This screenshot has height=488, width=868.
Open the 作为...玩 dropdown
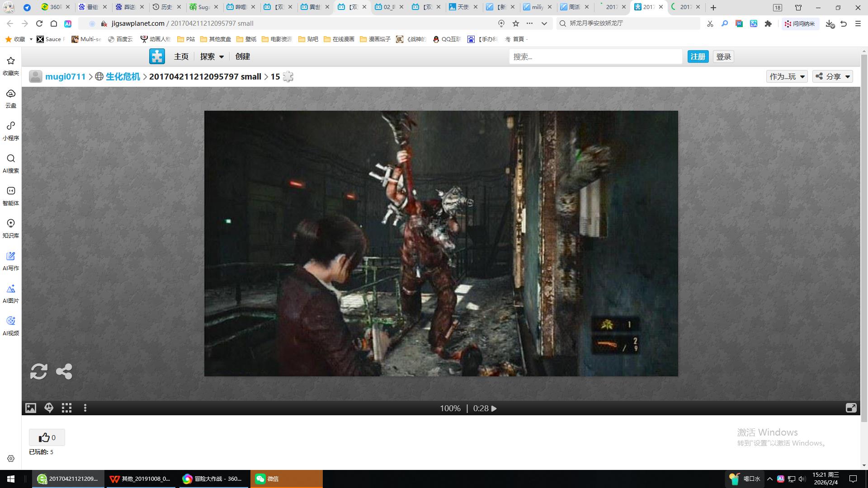coord(787,76)
